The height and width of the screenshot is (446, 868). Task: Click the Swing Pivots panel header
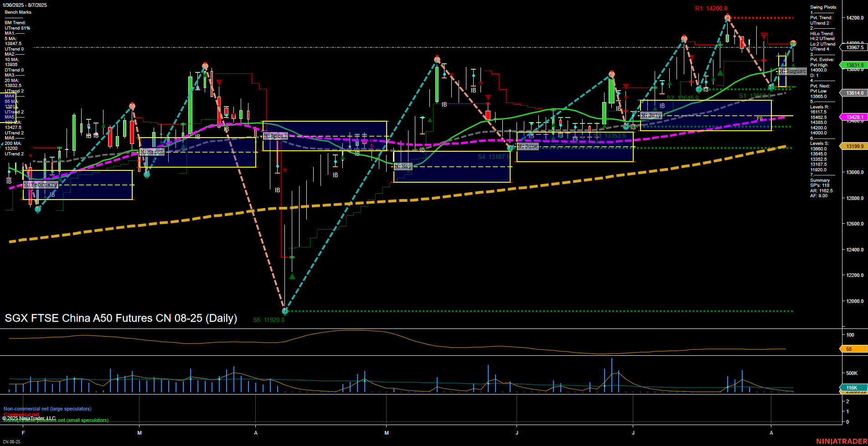click(x=823, y=7)
